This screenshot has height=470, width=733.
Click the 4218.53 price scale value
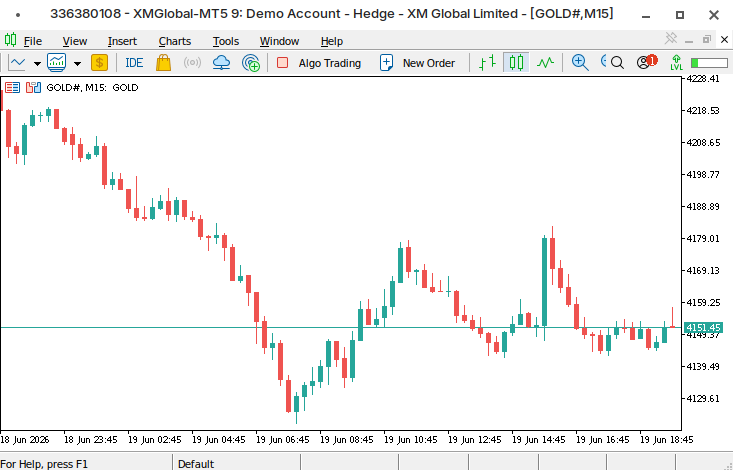703,111
